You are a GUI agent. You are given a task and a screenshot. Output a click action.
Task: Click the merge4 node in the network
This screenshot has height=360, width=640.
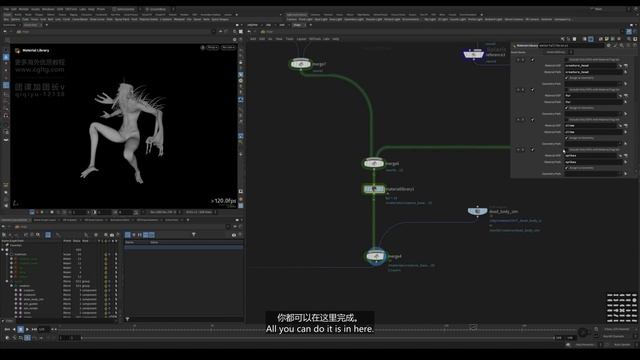click(x=376, y=256)
